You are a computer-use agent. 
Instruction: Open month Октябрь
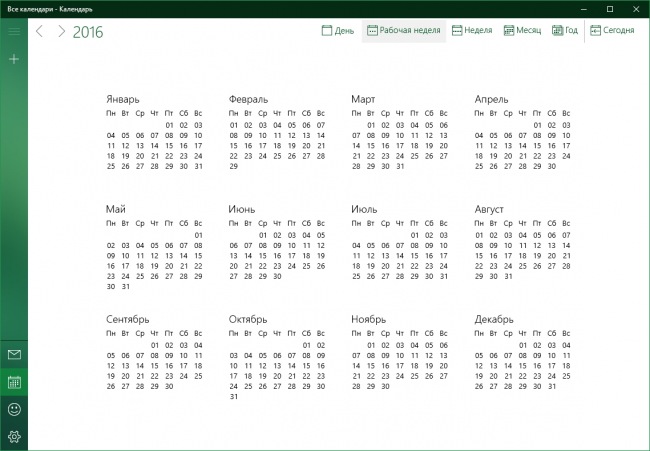tap(248, 319)
